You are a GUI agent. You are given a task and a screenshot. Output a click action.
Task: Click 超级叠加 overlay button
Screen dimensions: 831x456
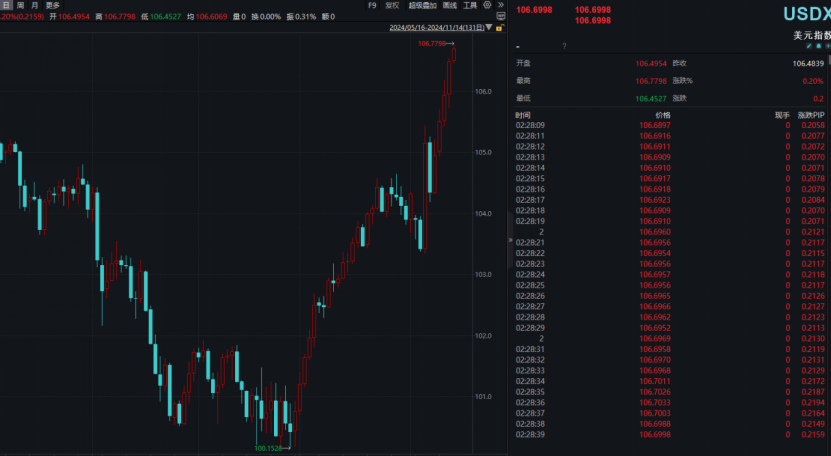click(422, 5)
